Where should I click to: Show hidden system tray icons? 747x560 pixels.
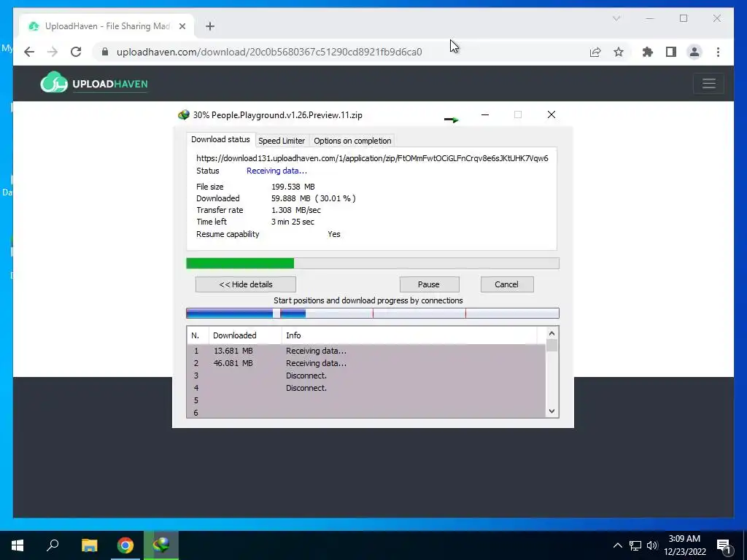click(x=617, y=545)
